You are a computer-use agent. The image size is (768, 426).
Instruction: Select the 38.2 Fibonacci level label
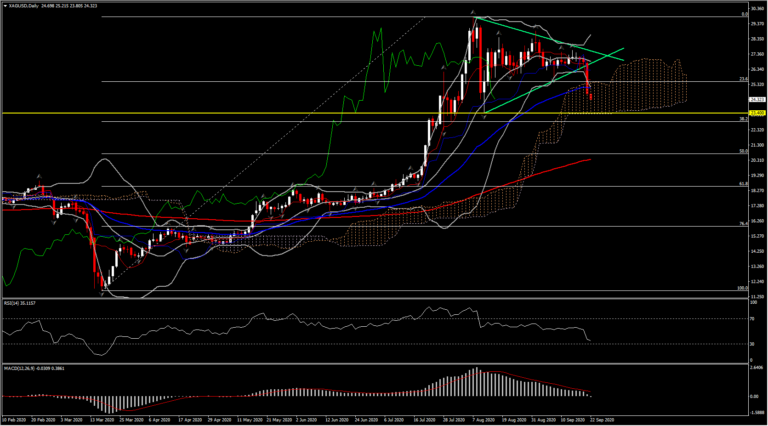click(x=744, y=119)
